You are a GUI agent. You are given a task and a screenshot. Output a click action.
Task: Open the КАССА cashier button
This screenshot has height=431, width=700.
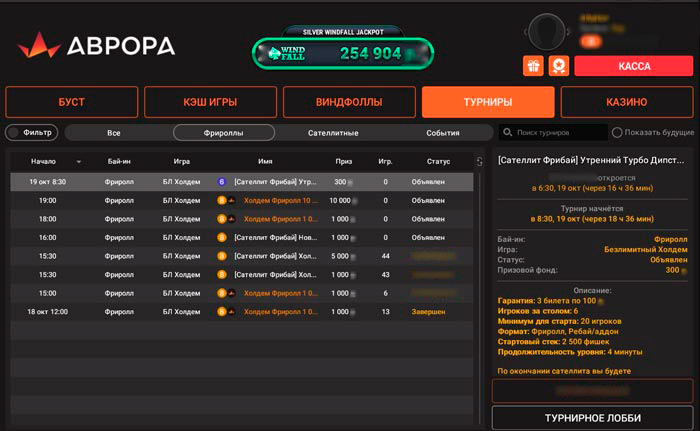tap(634, 66)
